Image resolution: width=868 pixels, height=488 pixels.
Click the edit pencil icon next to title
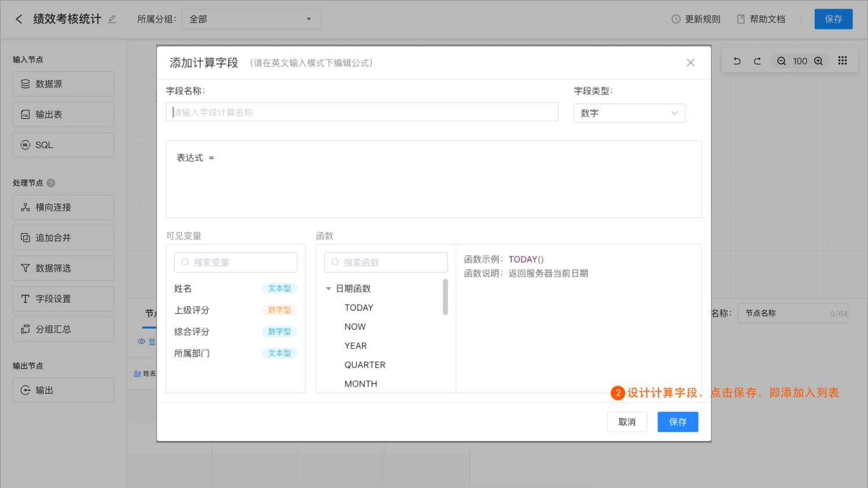coord(112,19)
